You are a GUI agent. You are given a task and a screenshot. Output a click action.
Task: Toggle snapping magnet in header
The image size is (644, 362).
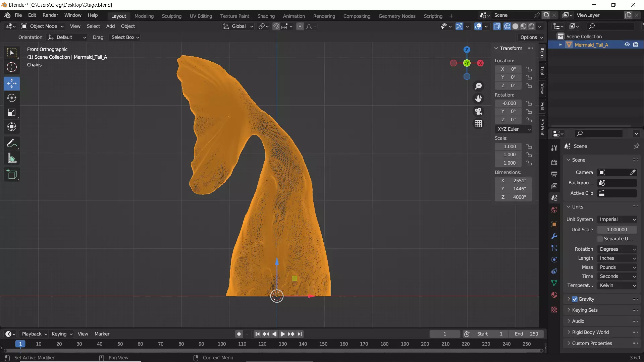276,26
